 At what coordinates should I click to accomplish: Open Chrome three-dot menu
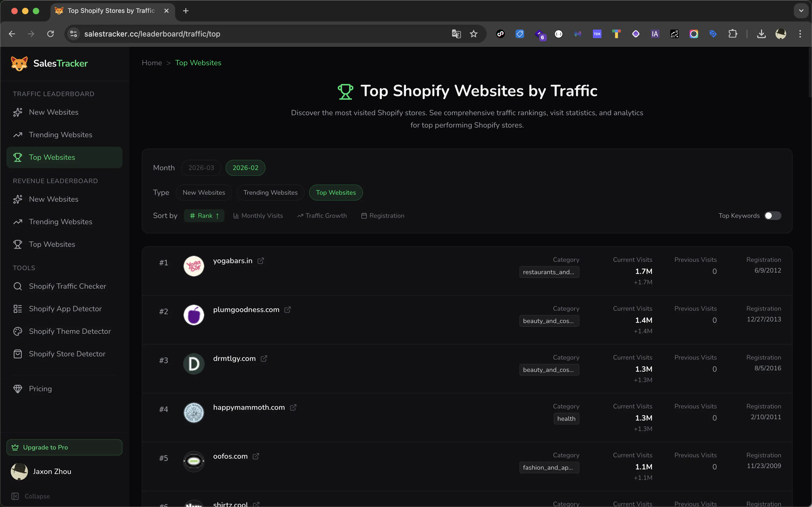coord(800,34)
